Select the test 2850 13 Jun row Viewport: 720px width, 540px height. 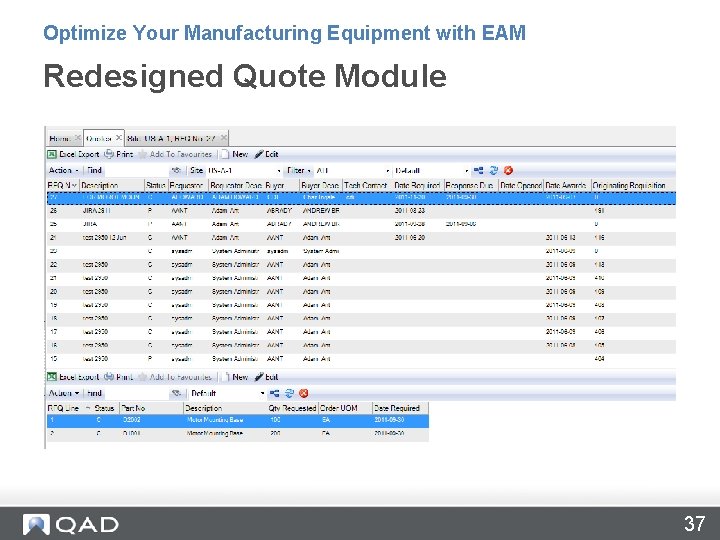[361, 238]
